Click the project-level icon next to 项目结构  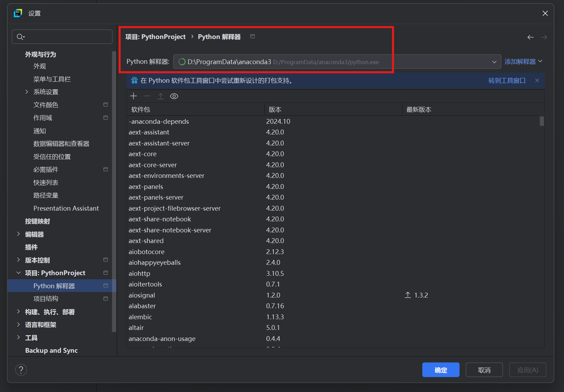pos(105,299)
